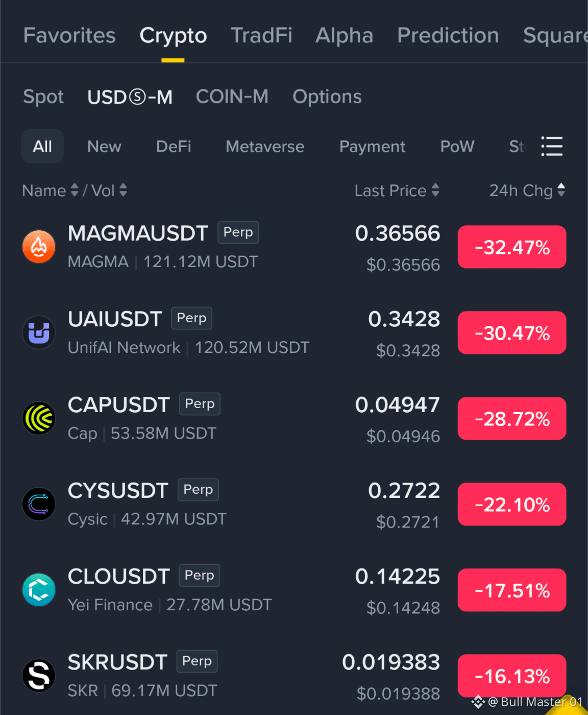
Task: Tap the UnifAI Network coin logo
Action: click(x=39, y=332)
